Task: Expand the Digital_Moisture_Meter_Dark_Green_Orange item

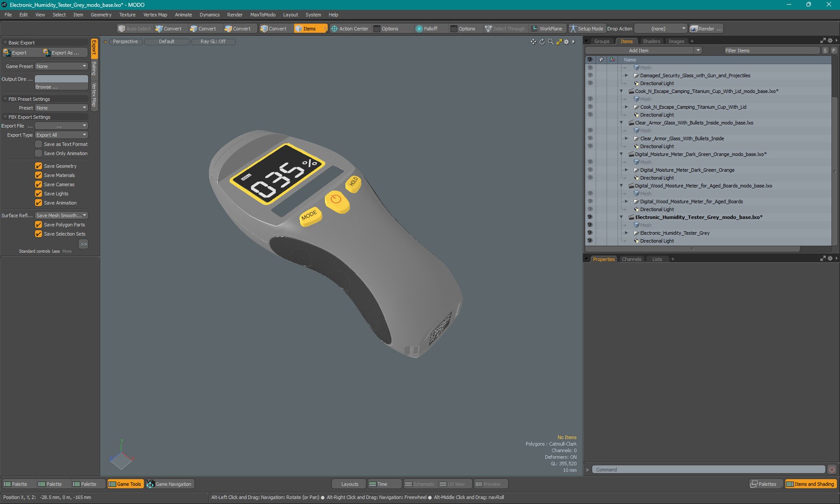Action: (626, 170)
